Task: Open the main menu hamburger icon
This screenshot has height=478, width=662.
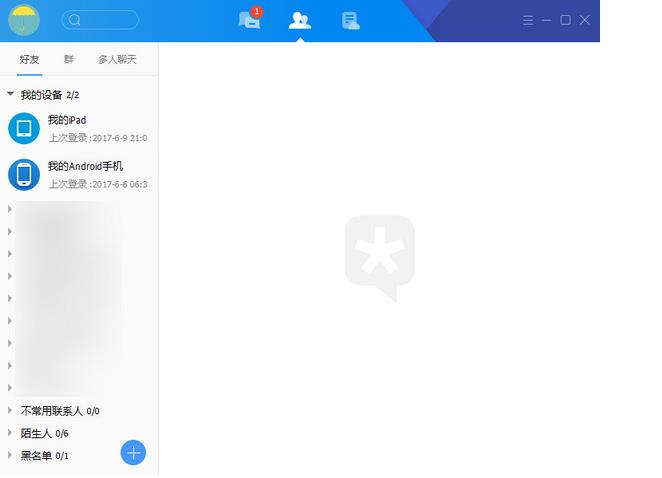Action: click(x=528, y=20)
